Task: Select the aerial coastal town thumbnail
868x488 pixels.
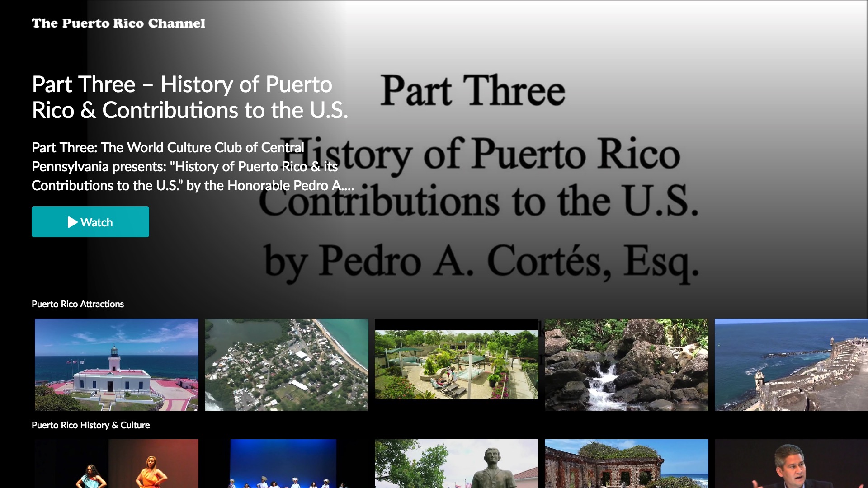Action: point(287,365)
